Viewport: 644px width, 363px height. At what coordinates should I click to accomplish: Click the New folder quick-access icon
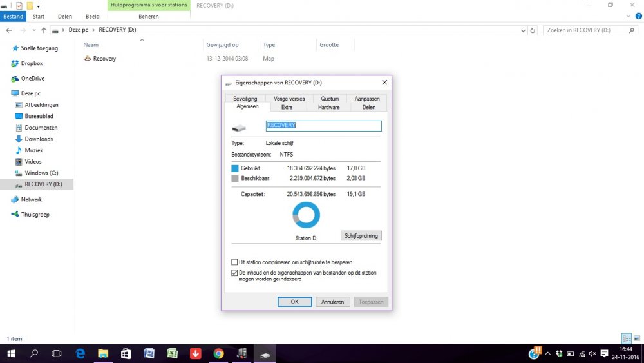click(x=30, y=6)
